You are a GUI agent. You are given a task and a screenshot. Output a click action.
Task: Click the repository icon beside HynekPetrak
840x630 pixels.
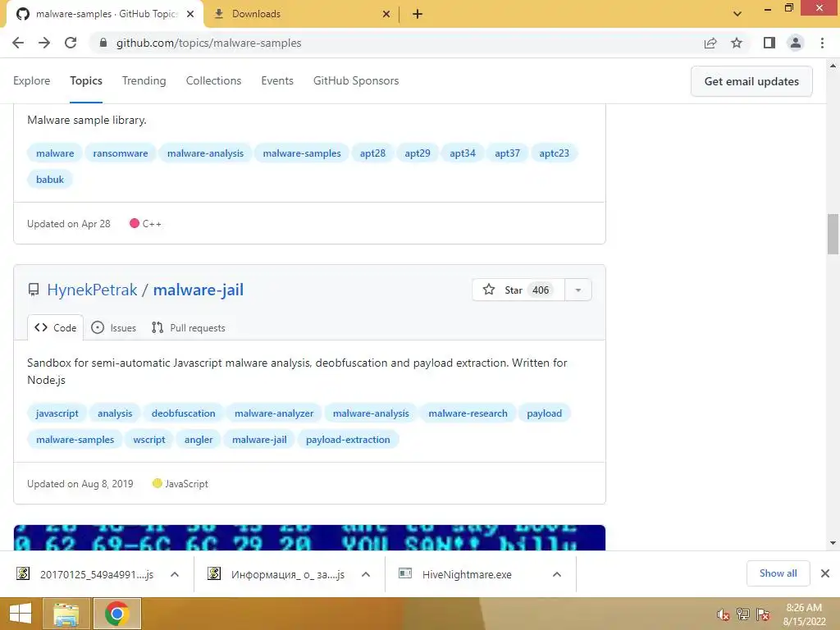(x=33, y=290)
